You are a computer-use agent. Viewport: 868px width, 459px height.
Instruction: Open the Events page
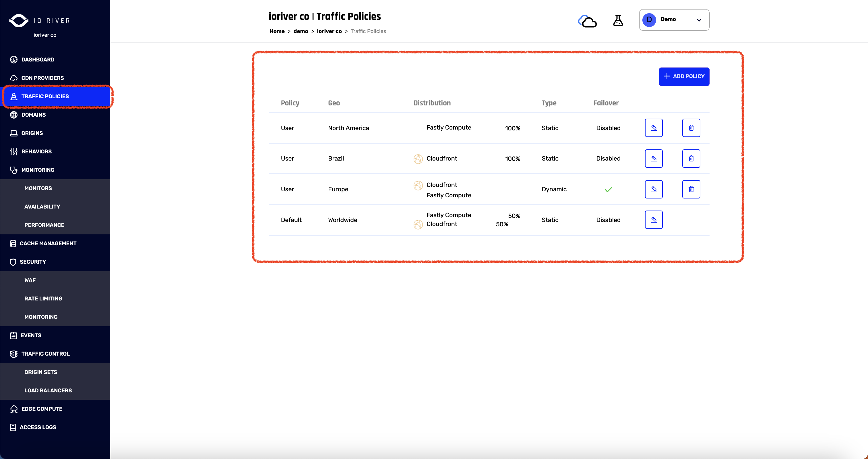pyautogui.click(x=31, y=335)
